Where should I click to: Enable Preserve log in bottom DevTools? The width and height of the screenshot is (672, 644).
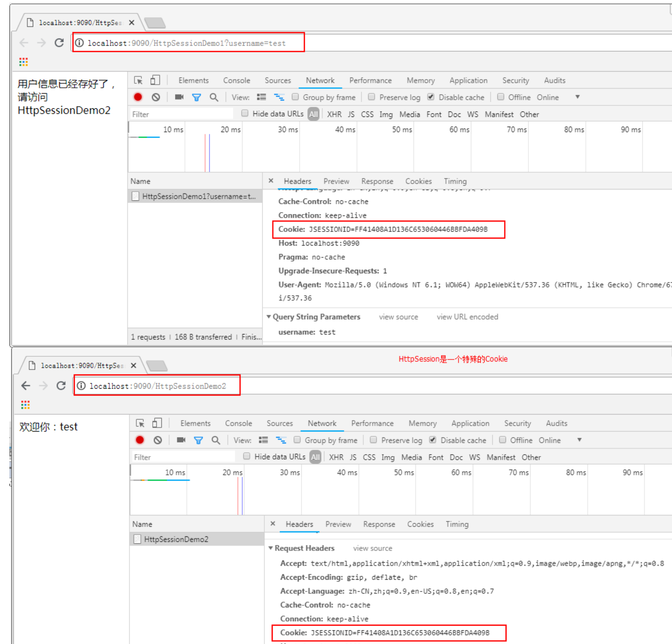[373, 440]
